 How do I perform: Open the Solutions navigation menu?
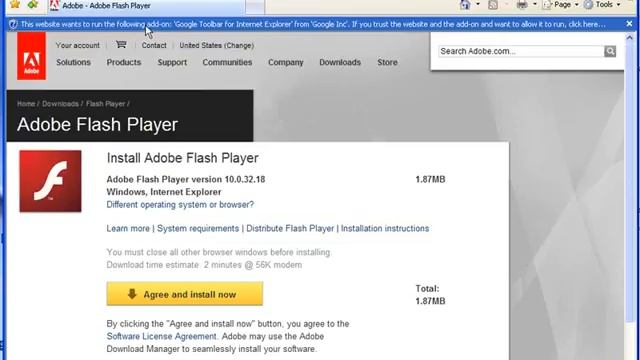(x=73, y=62)
